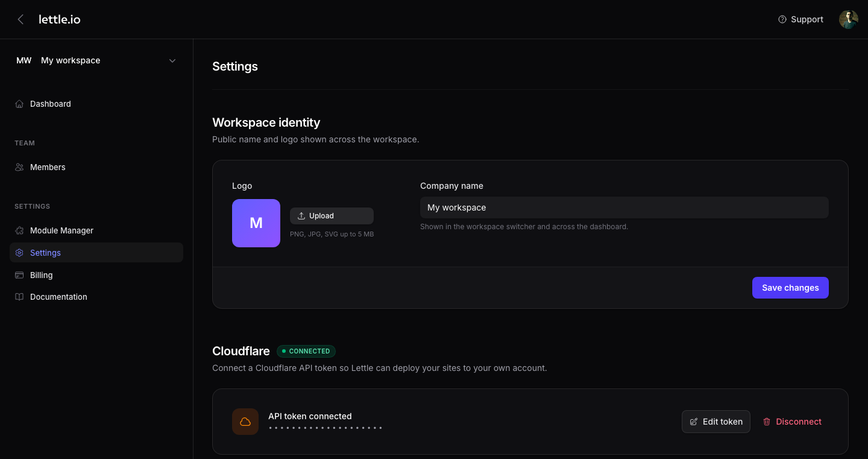Click Edit token button
Image resolution: width=868 pixels, height=459 pixels.
(x=716, y=422)
